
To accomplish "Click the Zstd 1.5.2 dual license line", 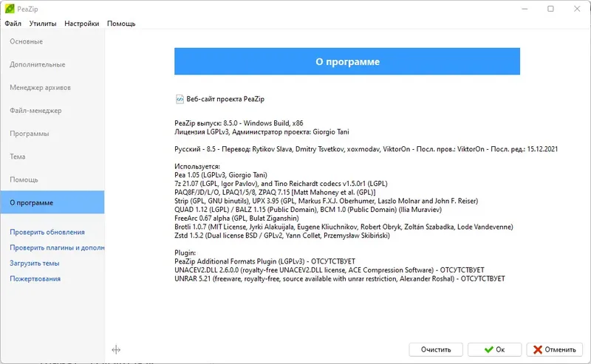I will (282, 236).
